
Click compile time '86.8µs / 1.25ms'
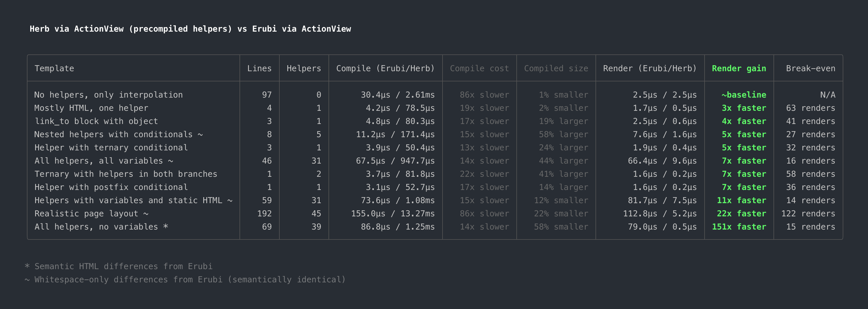398,226
